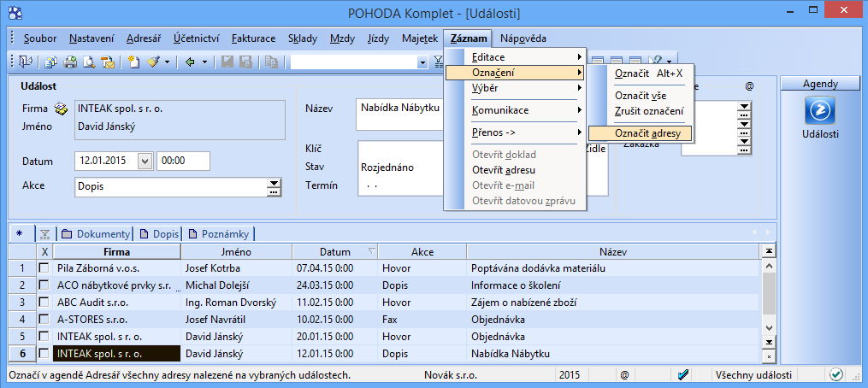Click the Agendy panel header

point(820,84)
